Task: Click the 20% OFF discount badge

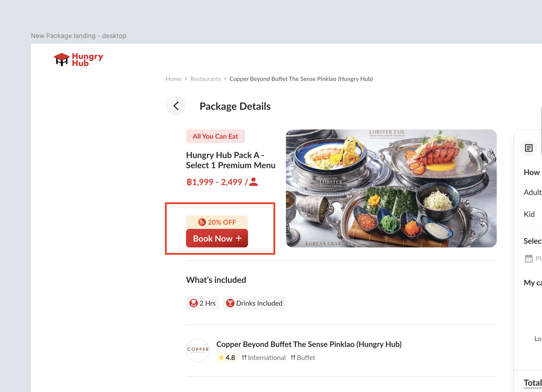Action: (x=217, y=222)
